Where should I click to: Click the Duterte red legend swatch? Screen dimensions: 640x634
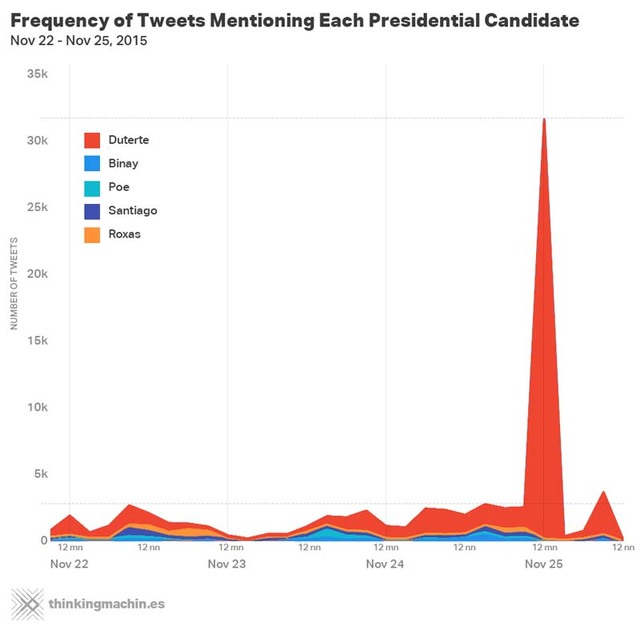[92, 140]
